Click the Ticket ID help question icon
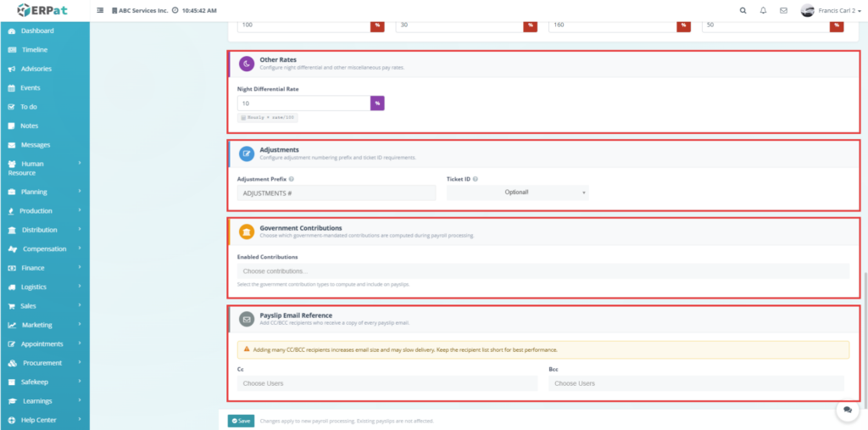Image resolution: width=868 pixels, height=430 pixels. [x=476, y=180]
